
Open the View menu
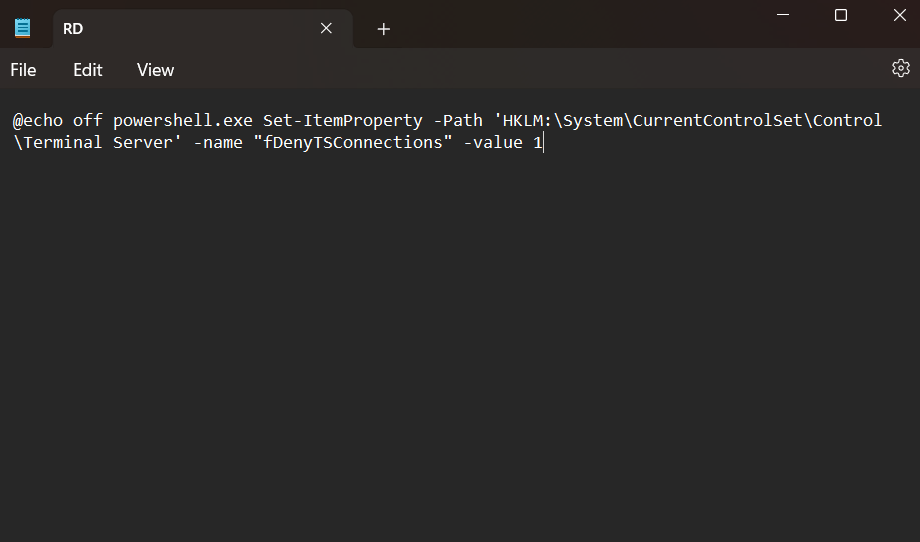155,70
